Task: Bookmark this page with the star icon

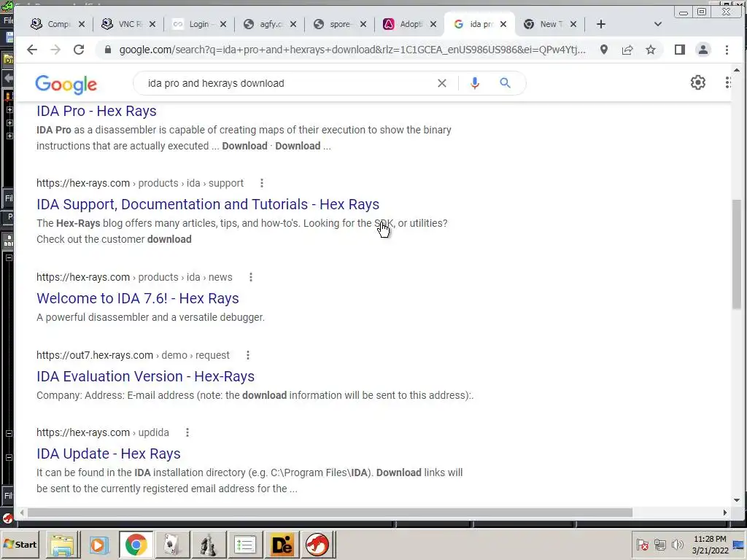Action: [x=650, y=50]
